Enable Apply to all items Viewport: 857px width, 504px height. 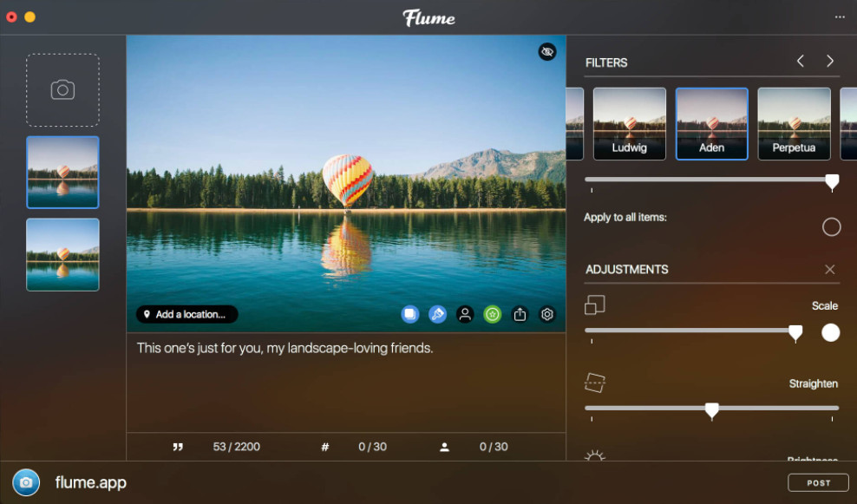(831, 227)
